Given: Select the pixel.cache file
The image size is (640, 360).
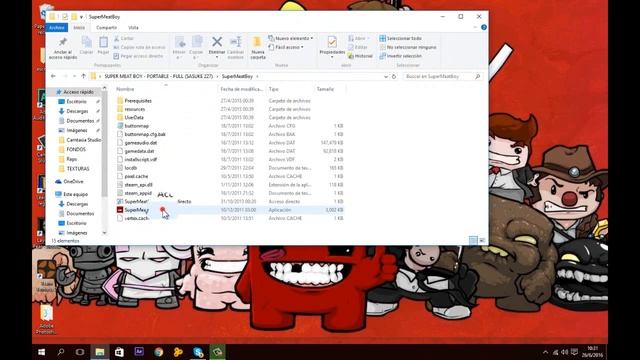Looking at the screenshot, I should pyautogui.click(x=136, y=176).
